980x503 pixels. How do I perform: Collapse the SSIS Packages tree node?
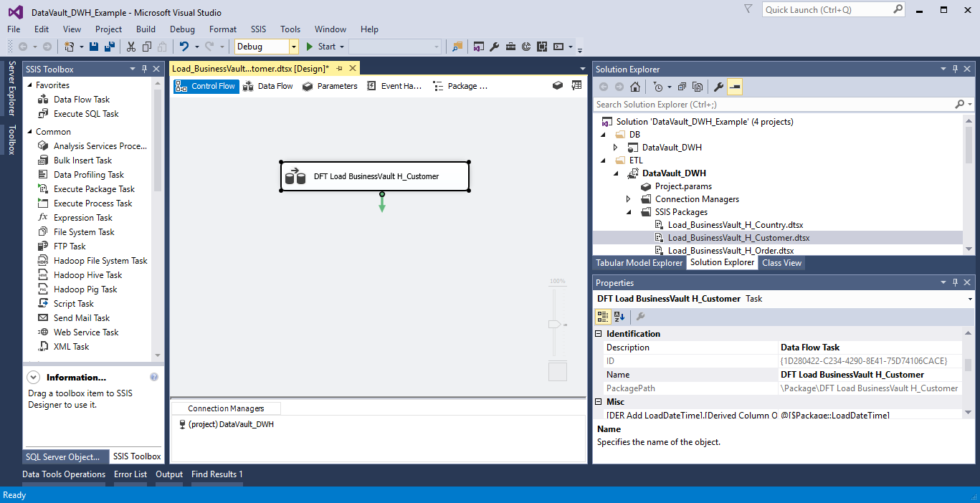pyautogui.click(x=629, y=212)
